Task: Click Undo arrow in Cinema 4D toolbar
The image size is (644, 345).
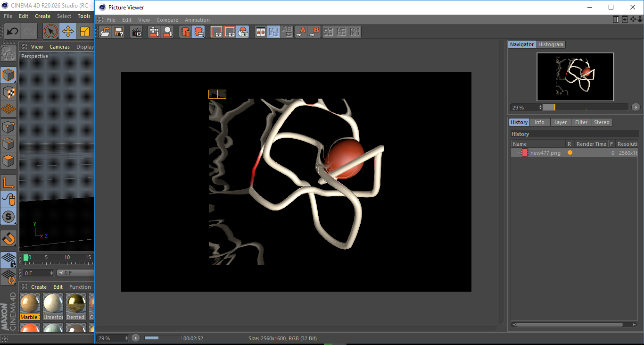Action: tap(12, 32)
